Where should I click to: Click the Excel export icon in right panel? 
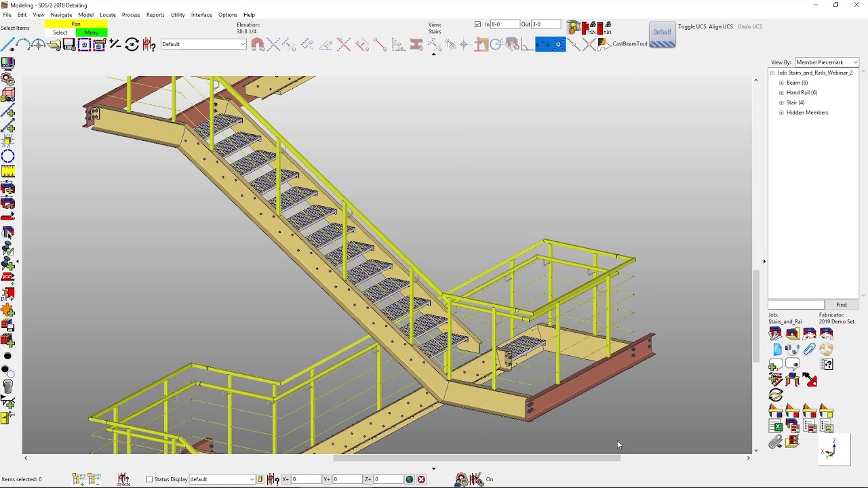click(776, 426)
